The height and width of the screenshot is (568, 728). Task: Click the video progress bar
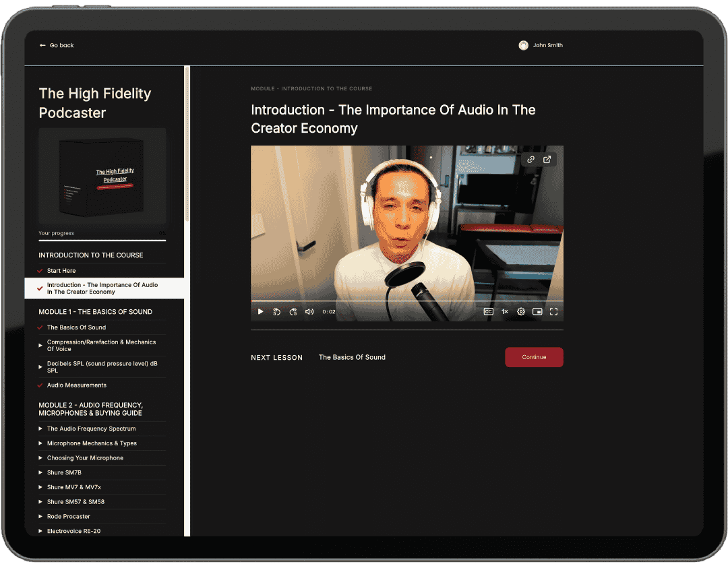pyautogui.click(x=406, y=301)
